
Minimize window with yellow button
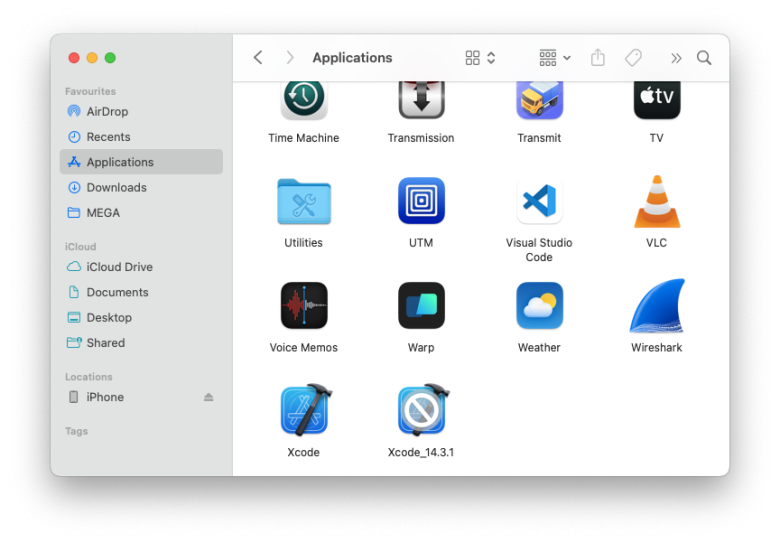(x=92, y=58)
